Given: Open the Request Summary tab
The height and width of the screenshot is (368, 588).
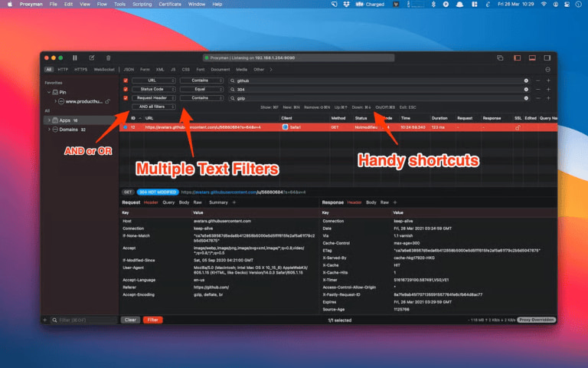Looking at the screenshot, I should pyautogui.click(x=218, y=202).
